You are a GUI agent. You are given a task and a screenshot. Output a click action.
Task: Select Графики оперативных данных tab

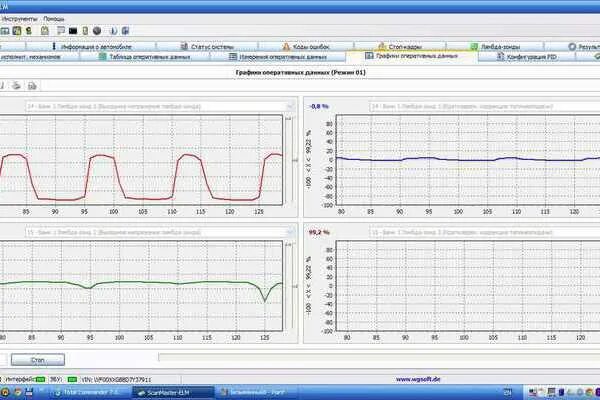click(x=412, y=56)
